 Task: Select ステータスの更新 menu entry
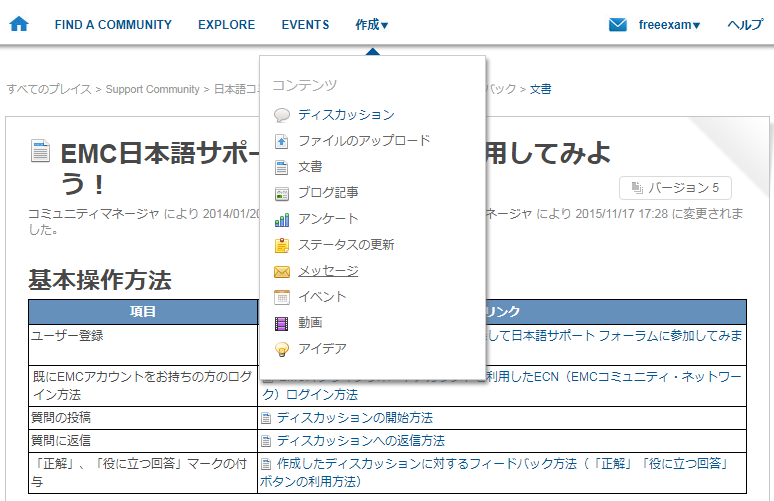pos(346,245)
